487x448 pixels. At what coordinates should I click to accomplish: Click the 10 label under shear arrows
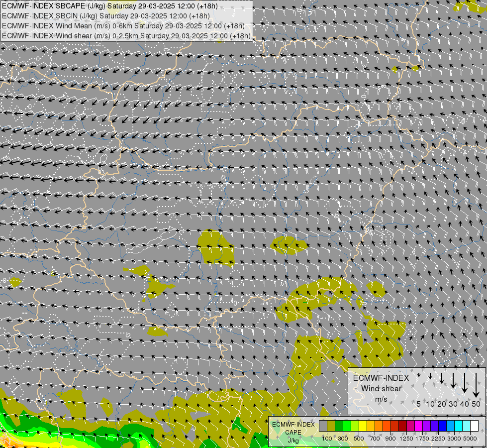tap(430, 404)
